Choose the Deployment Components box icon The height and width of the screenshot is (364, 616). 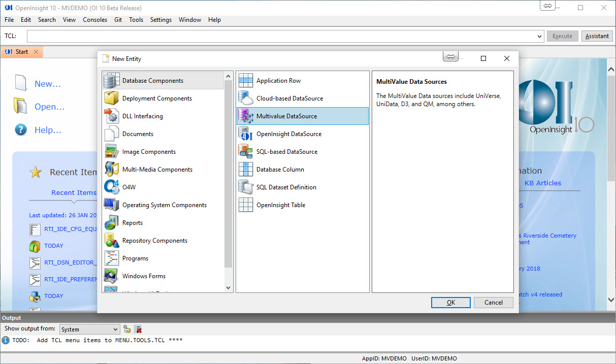111,98
